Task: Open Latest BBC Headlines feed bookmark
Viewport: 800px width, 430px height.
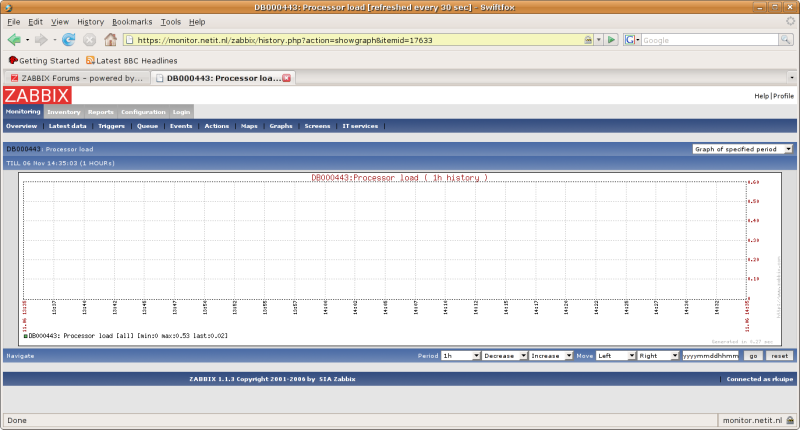Action: click(132, 61)
